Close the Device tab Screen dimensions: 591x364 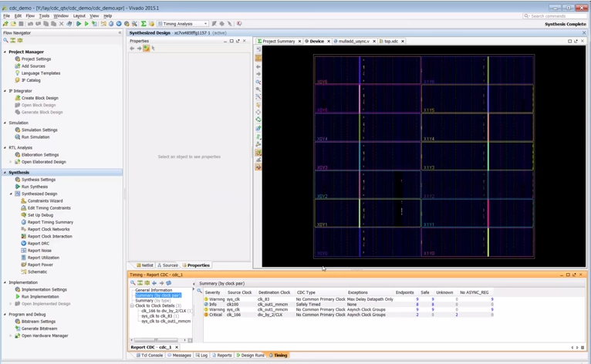click(329, 41)
